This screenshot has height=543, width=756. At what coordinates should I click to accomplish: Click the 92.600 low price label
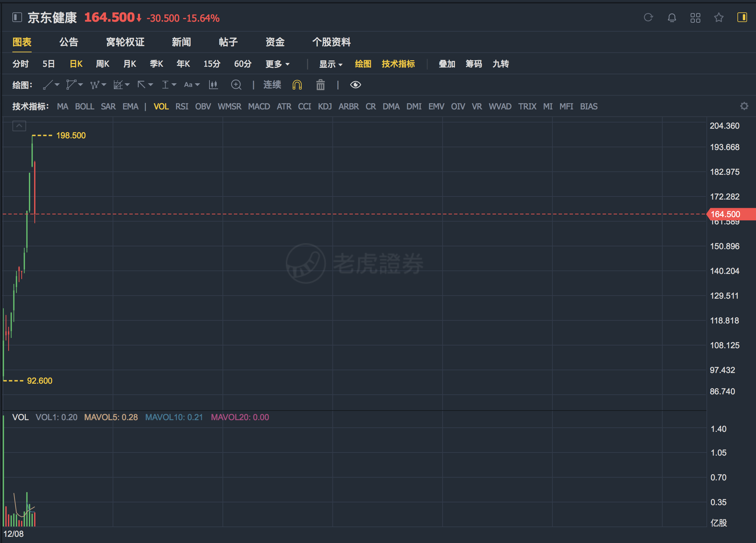(40, 381)
